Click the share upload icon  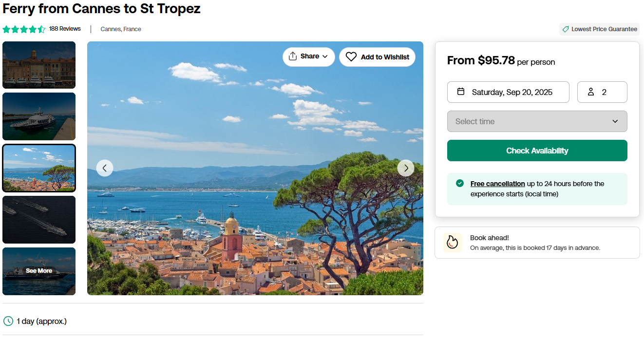tap(293, 57)
